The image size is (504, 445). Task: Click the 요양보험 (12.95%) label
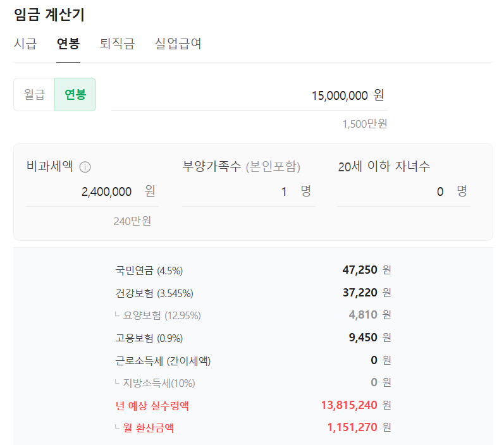162,315
